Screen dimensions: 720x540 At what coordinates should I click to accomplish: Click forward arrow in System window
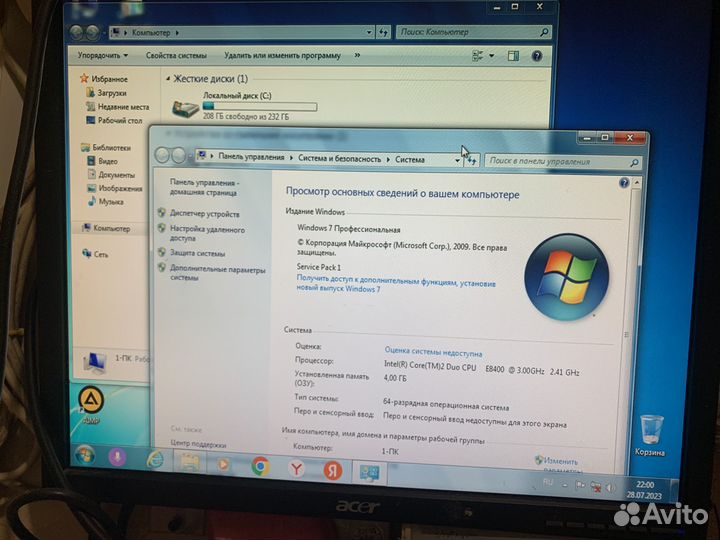click(178, 156)
